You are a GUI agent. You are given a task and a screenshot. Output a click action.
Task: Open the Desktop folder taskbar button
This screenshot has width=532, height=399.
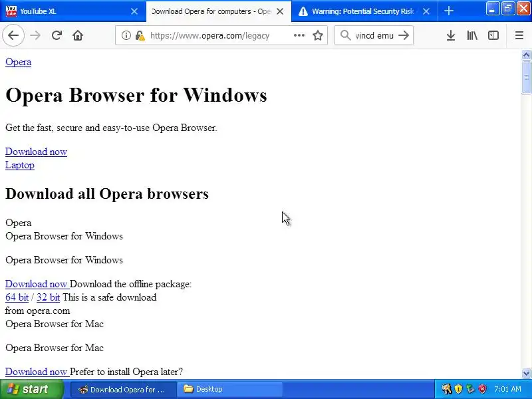(231, 390)
